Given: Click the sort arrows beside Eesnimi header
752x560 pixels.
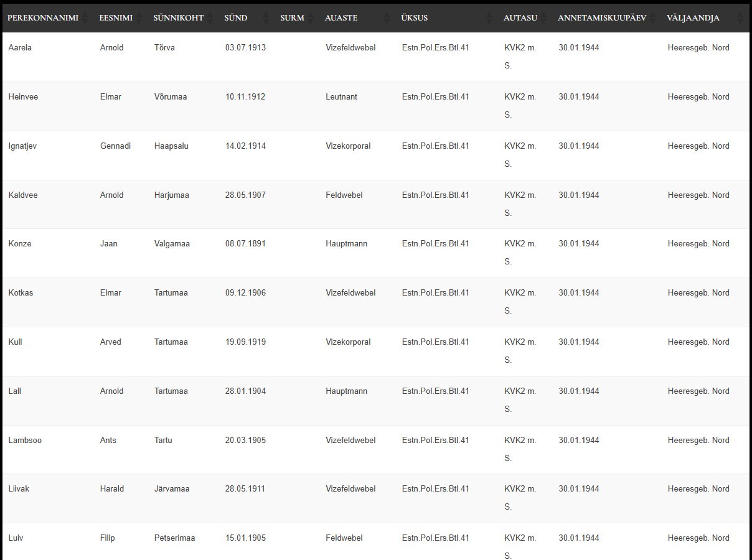Looking at the screenshot, I should click(x=139, y=18).
